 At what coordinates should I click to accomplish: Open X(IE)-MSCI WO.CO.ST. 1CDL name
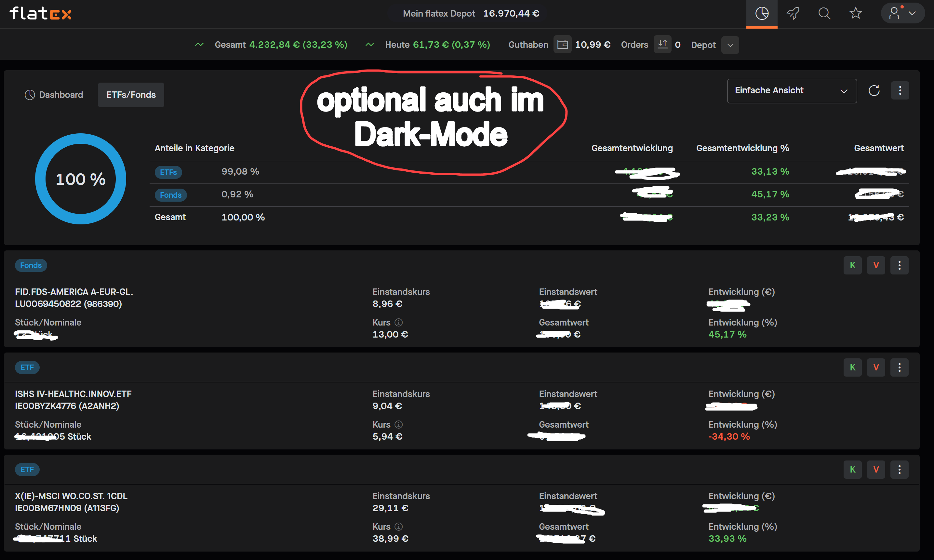71,496
